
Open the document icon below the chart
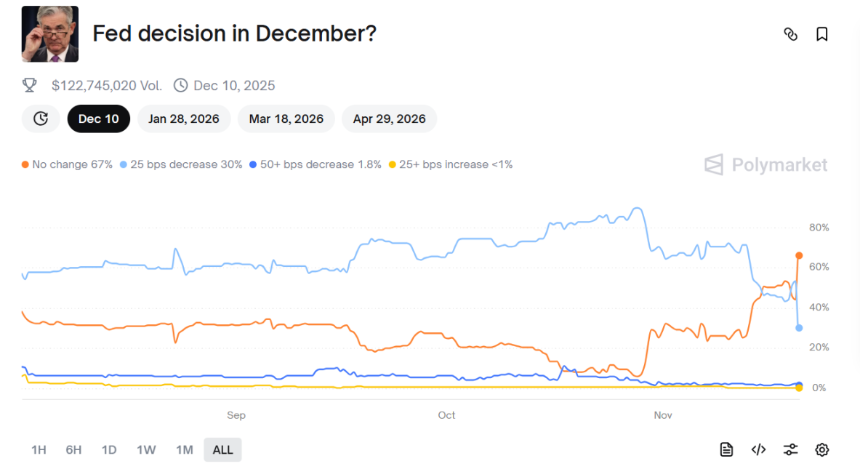(727, 450)
